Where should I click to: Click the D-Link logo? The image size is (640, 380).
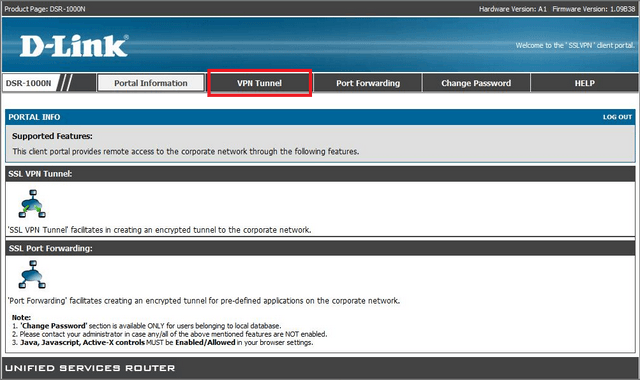pyautogui.click(x=74, y=46)
